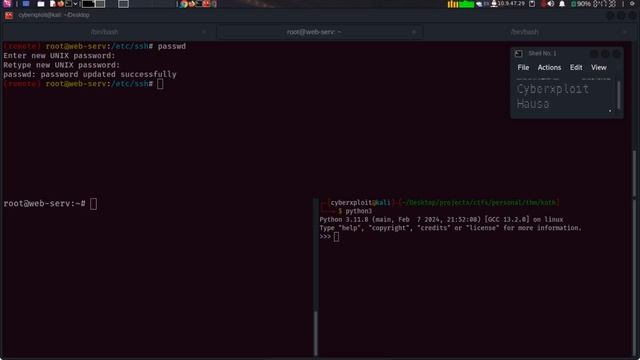Click the terminal app icon in title bar
Screen dimensions: 640x360
9,16
